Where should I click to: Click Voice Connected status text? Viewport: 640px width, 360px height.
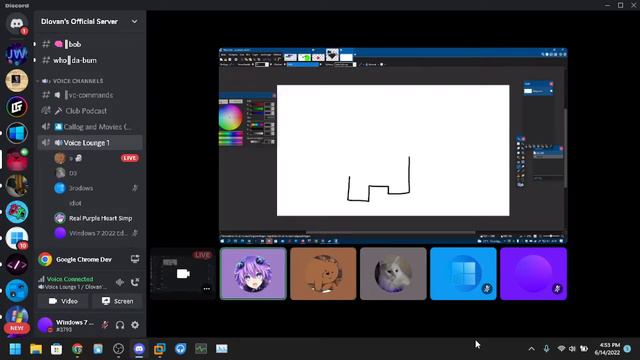click(x=70, y=279)
